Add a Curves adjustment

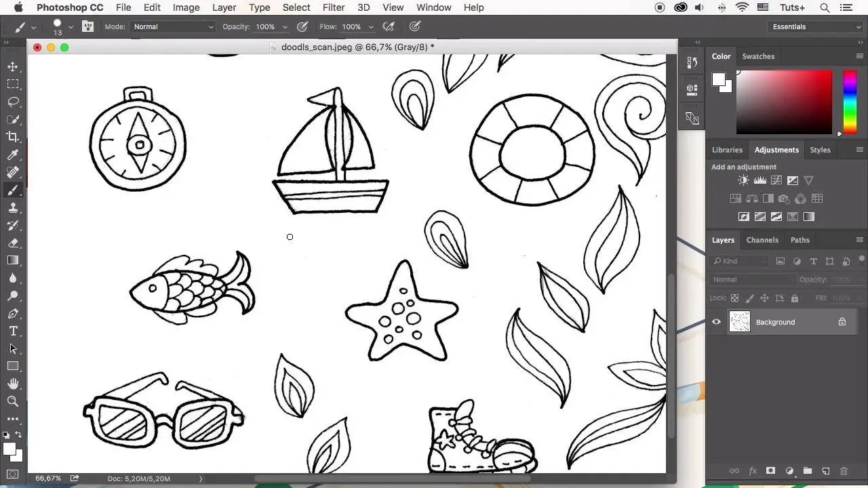776,180
